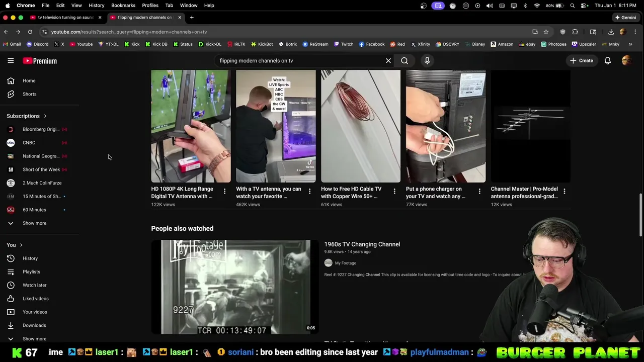Viewport: 644px width, 362px height.
Task: Open the Apple menu
Action: click(x=7, y=5)
